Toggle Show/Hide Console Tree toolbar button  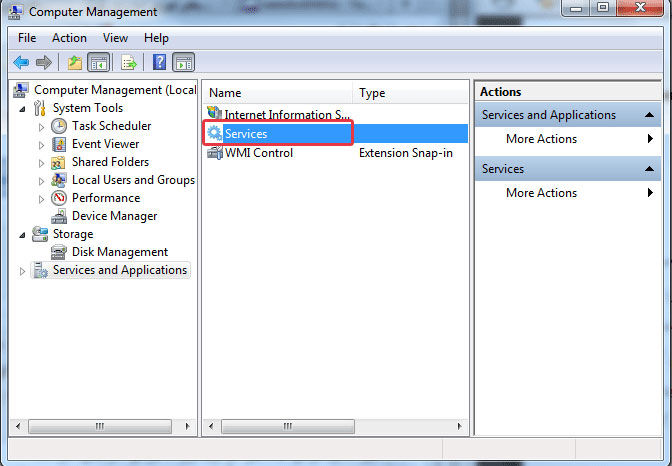point(99,63)
